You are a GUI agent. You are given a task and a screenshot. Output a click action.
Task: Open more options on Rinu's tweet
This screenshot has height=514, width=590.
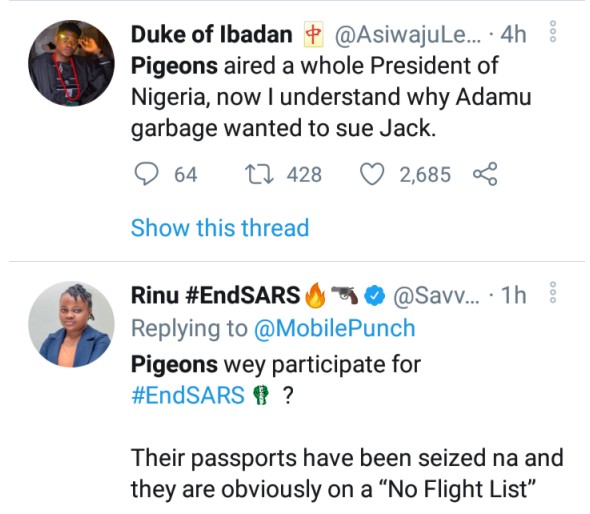pyautogui.click(x=553, y=292)
